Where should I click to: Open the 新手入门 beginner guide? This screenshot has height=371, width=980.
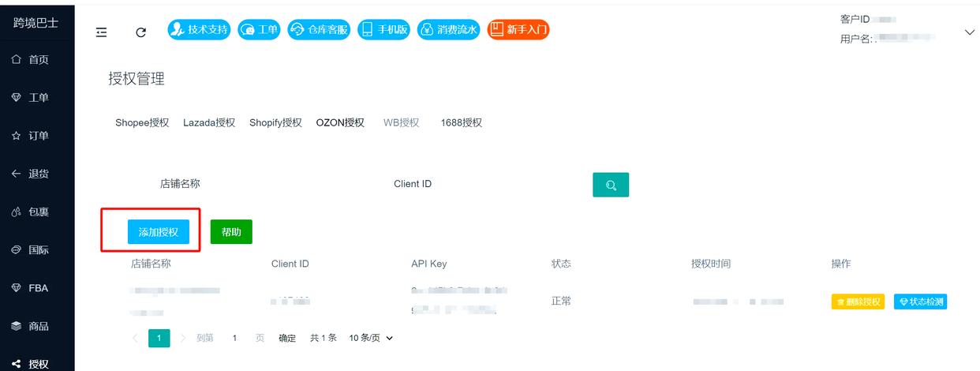pos(518,30)
